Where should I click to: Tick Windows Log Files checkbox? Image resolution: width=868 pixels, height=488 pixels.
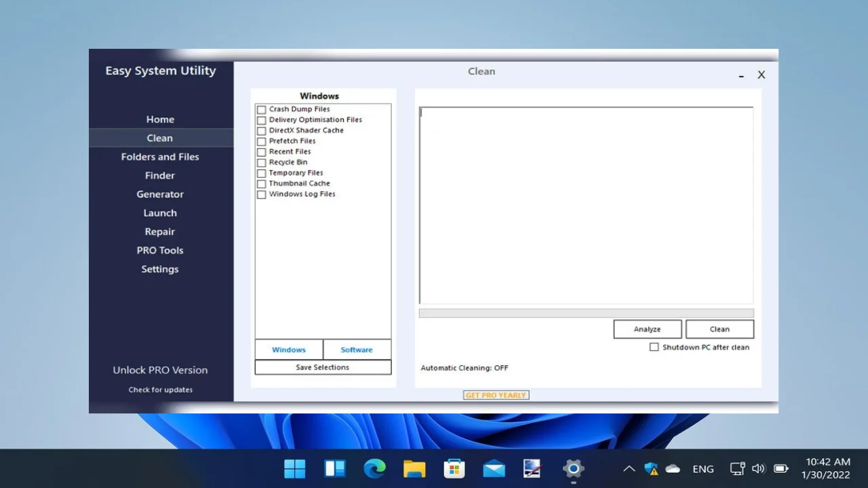(261, 195)
